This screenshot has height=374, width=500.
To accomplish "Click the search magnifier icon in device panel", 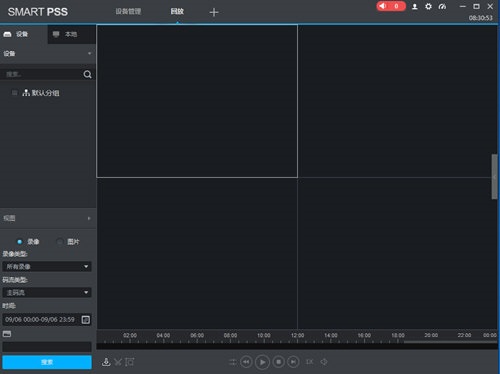I will pos(87,74).
